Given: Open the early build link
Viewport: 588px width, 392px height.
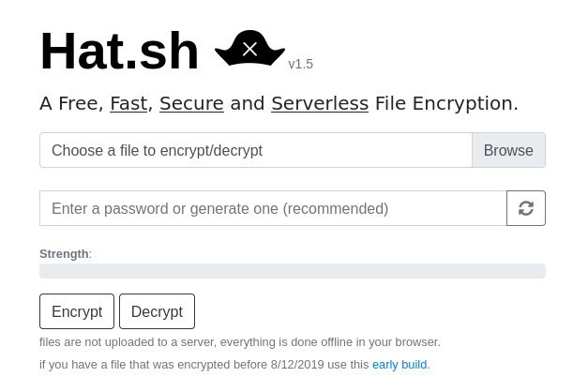Looking at the screenshot, I should point(400,364).
